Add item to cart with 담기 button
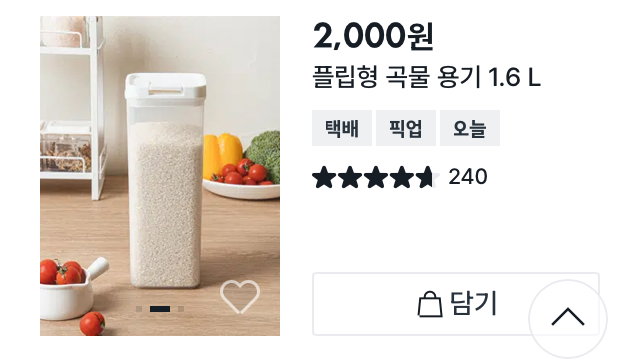This screenshot has height=360, width=640. [x=456, y=304]
